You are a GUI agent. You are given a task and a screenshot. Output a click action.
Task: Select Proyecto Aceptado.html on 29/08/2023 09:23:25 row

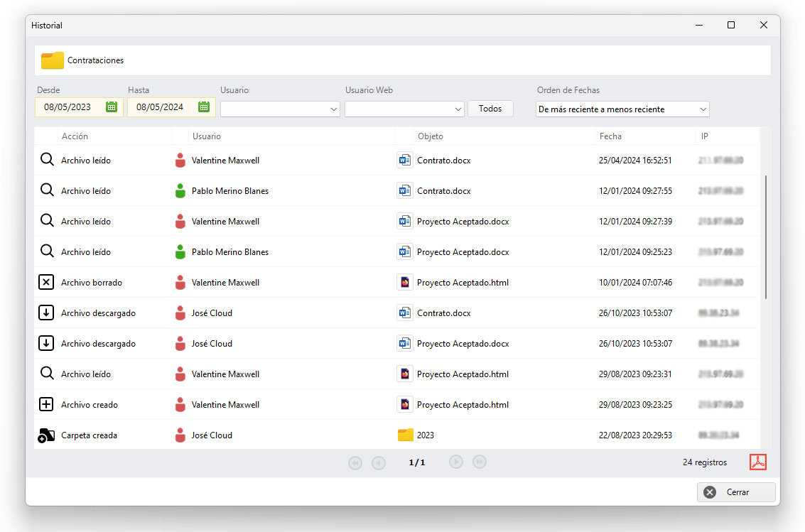pyautogui.click(x=463, y=405)
